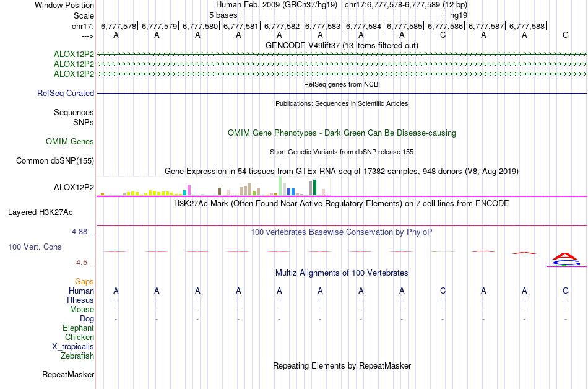The height and width of the screenshot is (389, 588).
Task: Select the Chicken alignment row label
Action: pyautogui.click(x=79, y=337)
